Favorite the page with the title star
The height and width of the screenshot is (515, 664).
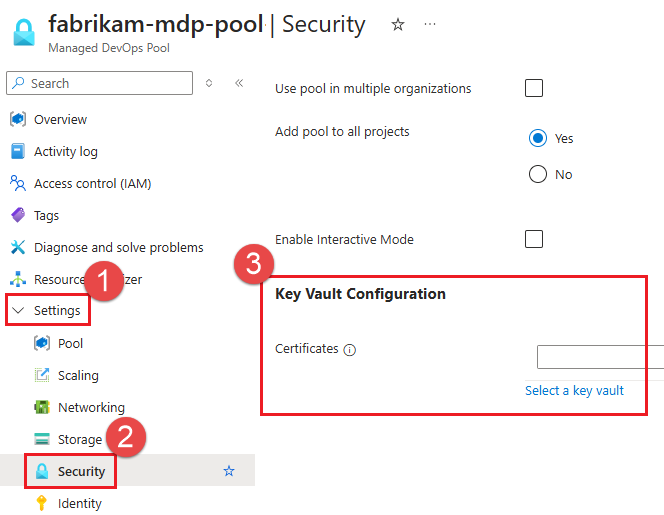click(398, 25)
